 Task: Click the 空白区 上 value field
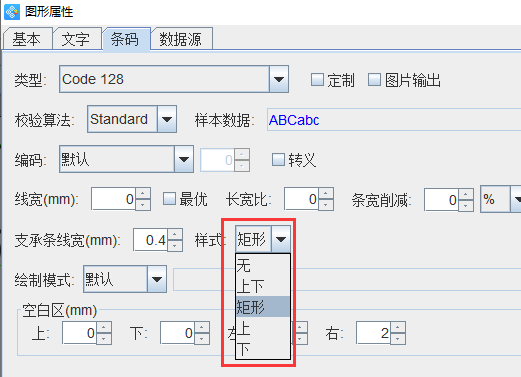(79, 333)
